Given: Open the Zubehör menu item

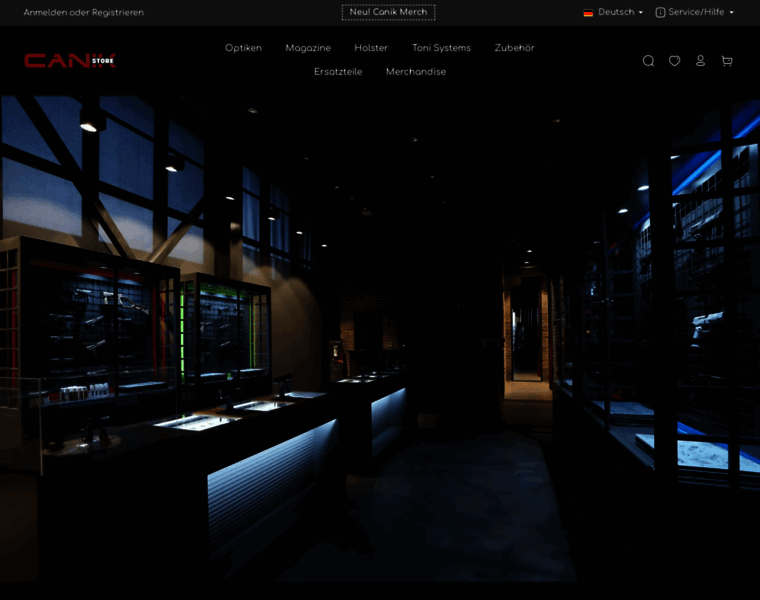Looking at the screenshot, I should click(514, 48).
